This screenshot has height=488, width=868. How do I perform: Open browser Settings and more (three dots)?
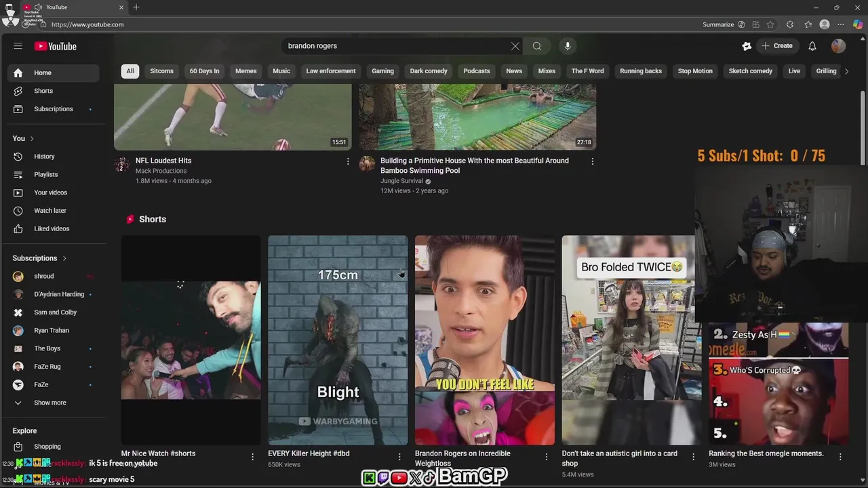pyautogui.click(x=841, y=24)
